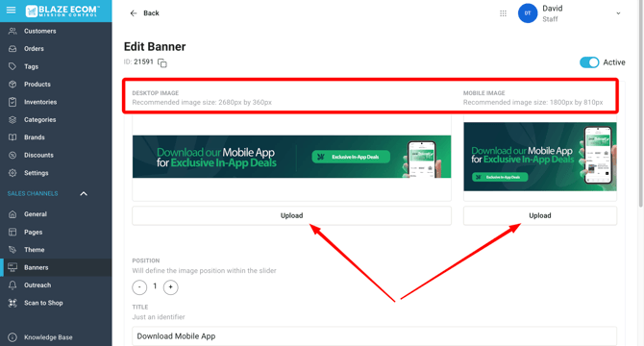Click the Customers sidebar icon

pyautogui.click(x=12, y=31)
